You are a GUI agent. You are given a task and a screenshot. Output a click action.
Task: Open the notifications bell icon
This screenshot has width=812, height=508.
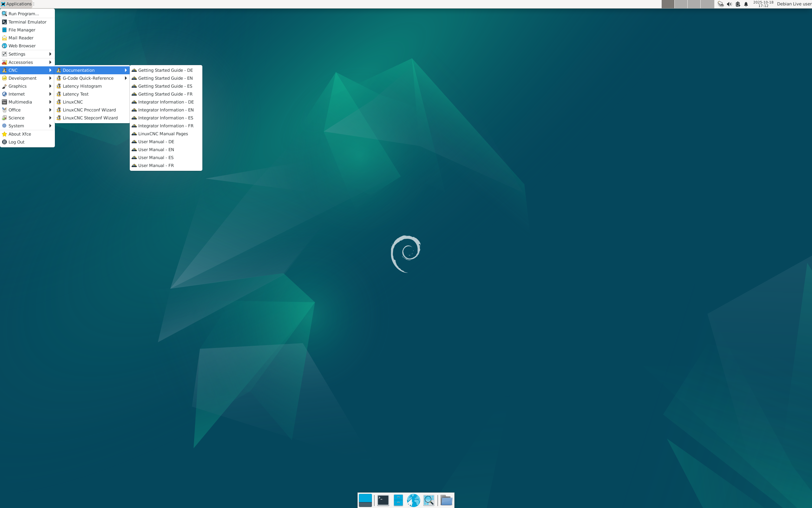(746, 4)
